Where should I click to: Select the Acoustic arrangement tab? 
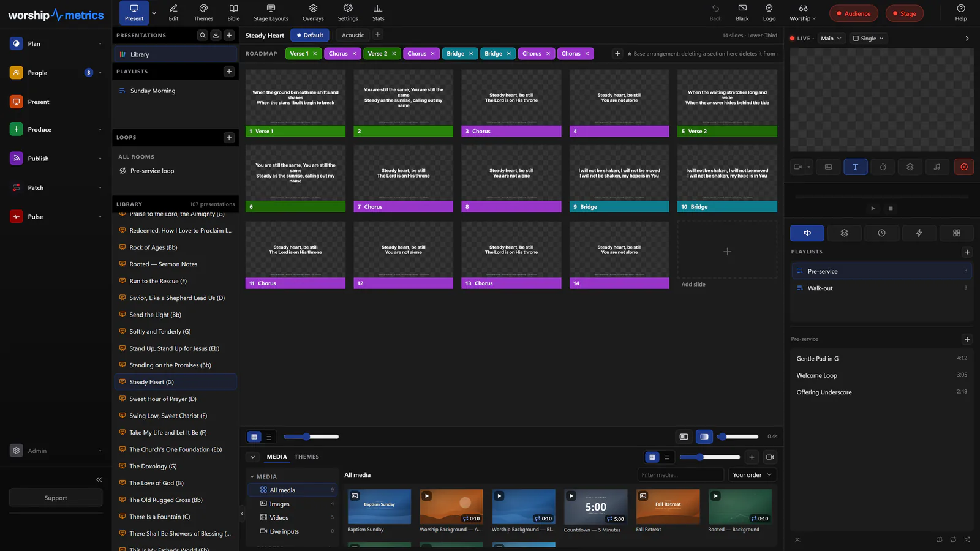click(353, 36)
